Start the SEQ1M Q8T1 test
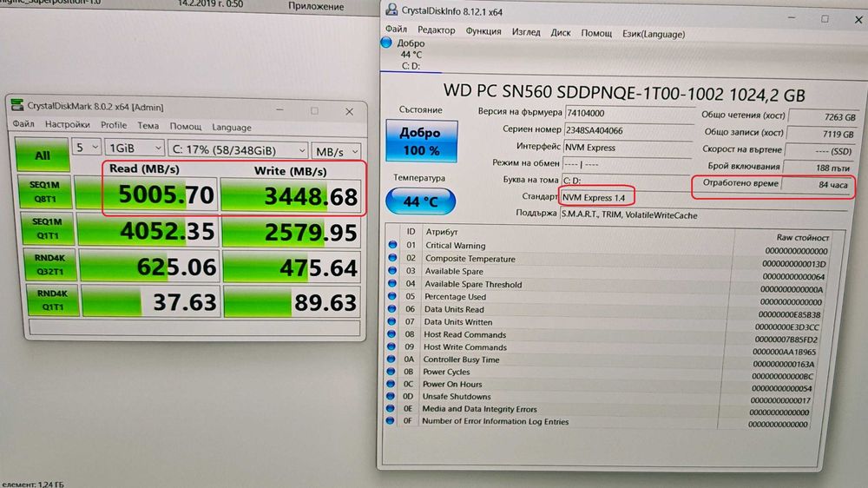The image size is (868, 488). [x=44, y=192]
